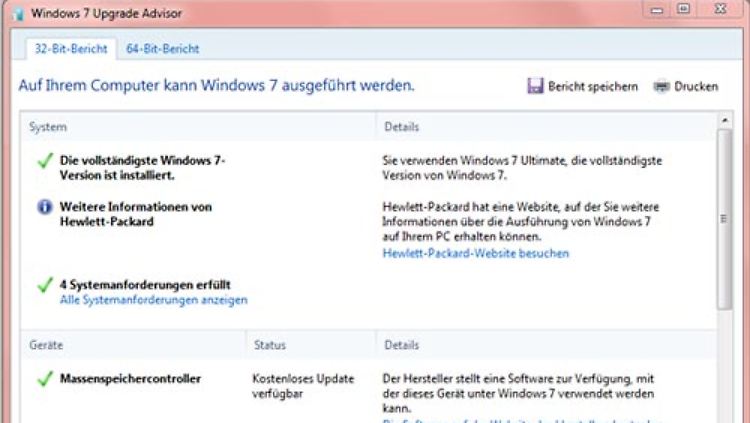The width and height of the screenshot is (750, 423).
Task: Click heading Auf Ihrem Computer kann Windows 7 ausgeführt werden
Action: click(x=217, y=85)
